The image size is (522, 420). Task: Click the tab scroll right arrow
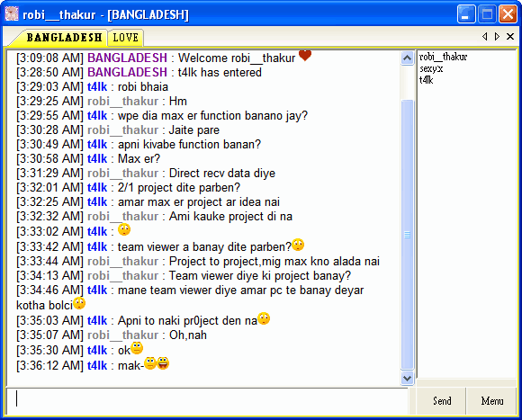497,37
